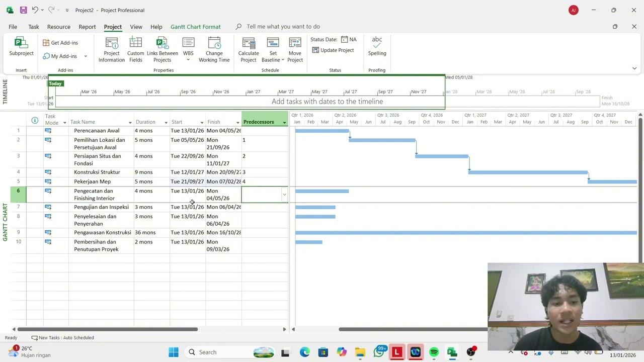
Task: Undo the last action
Action: (x=35, y=10)
